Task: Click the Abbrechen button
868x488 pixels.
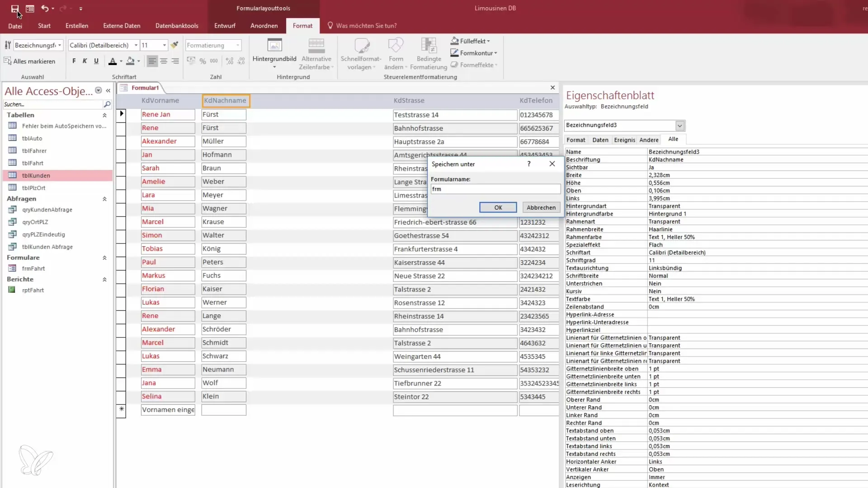Action: (541, 207)
